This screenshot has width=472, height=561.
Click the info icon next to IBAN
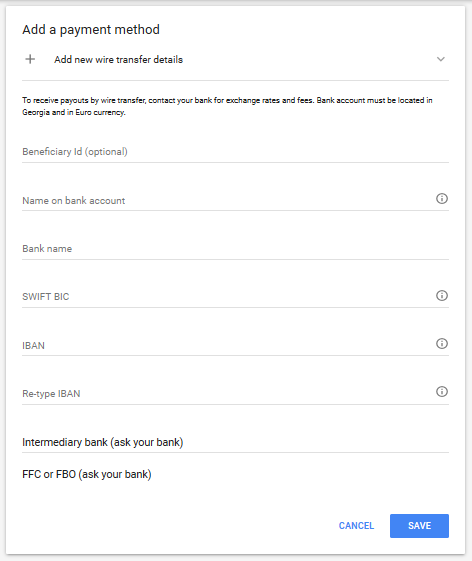point(442,344)
